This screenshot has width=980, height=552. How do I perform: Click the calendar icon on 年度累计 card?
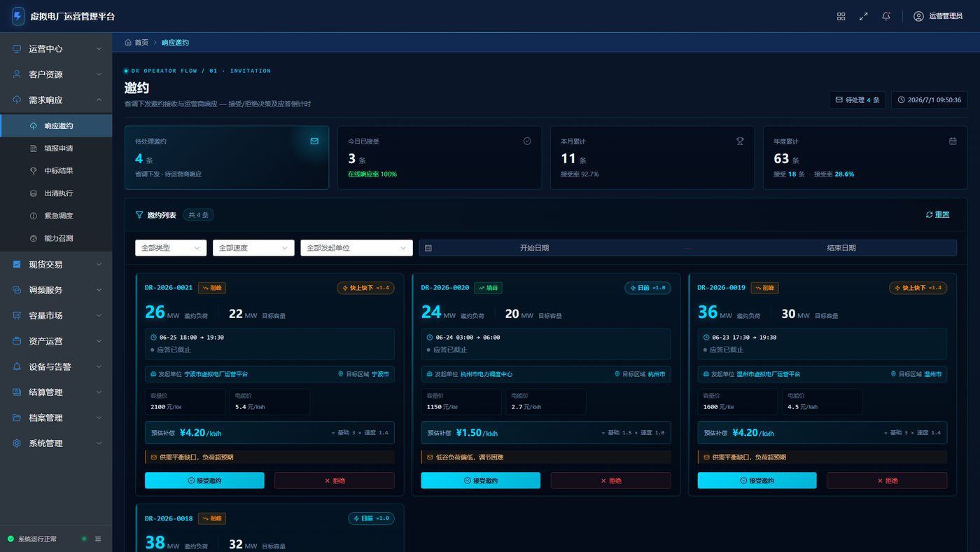point(953,141)
